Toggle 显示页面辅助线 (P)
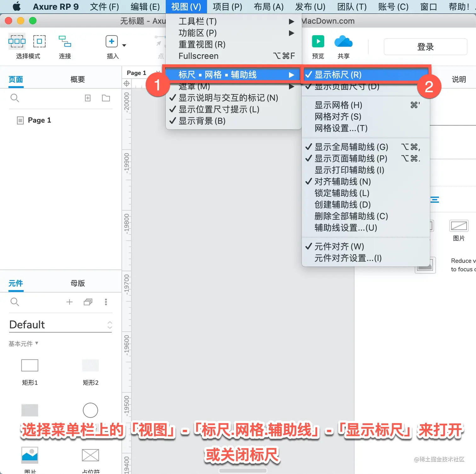 point(366,159)
